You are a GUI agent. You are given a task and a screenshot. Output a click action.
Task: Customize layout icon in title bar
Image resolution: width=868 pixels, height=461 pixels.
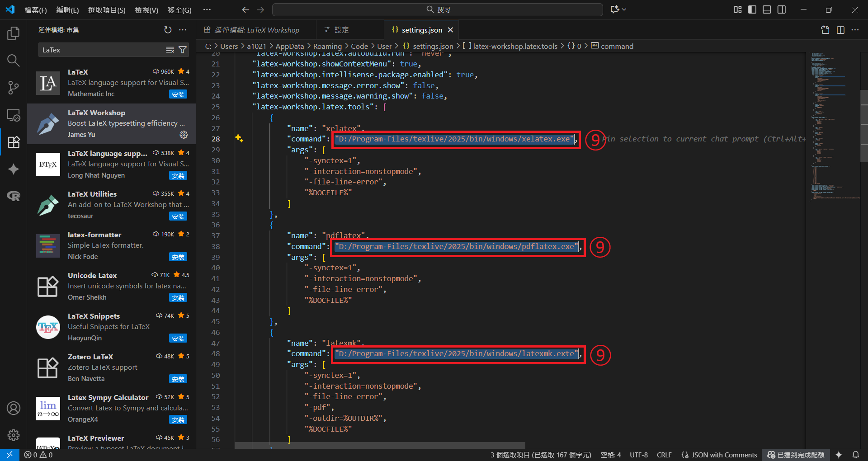click(738, 9)
